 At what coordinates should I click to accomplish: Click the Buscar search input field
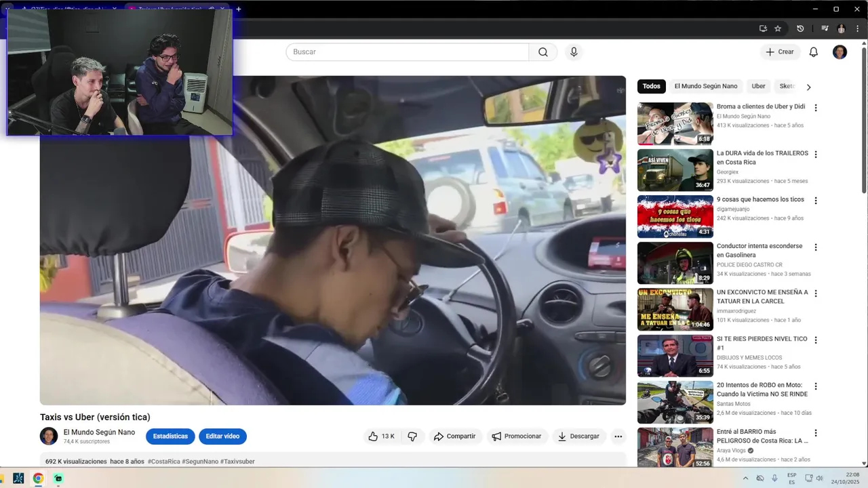click(407, 52)
